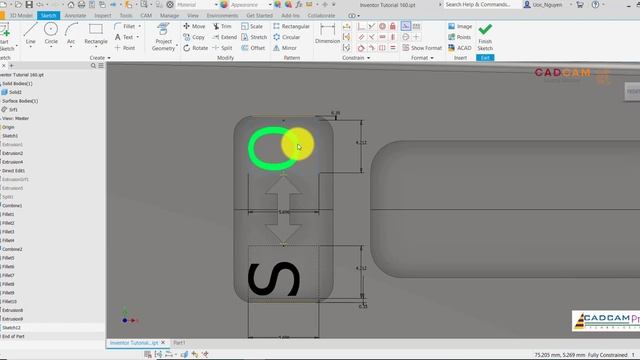Viewport: 640px width, 360px height.
Task: Choose the Point tool
Action: click(x=125, y=48)
